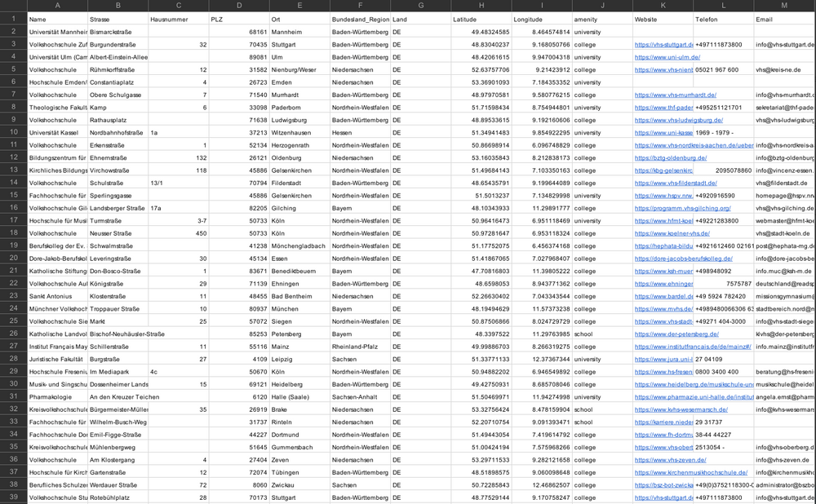Click the street cell 'Albert-Einstein-Allee'
816x504 pixels.
(118, 57)
